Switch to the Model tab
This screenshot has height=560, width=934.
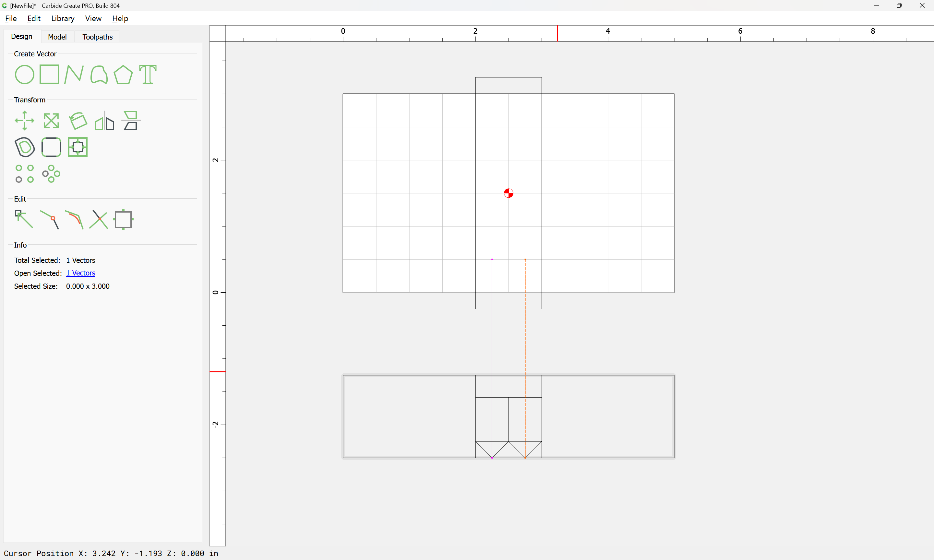pos(57,37)
